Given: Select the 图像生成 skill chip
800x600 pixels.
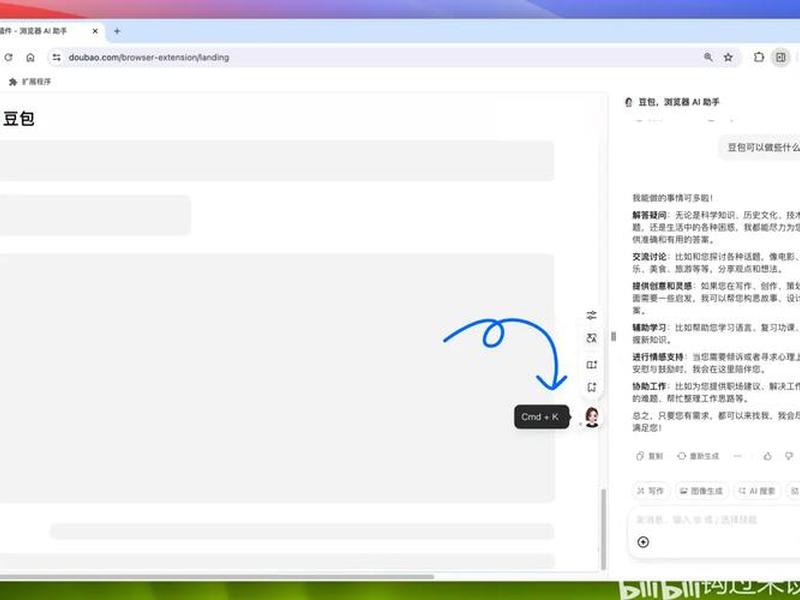Looking at the screenshot, I should [x=702, y=491].
